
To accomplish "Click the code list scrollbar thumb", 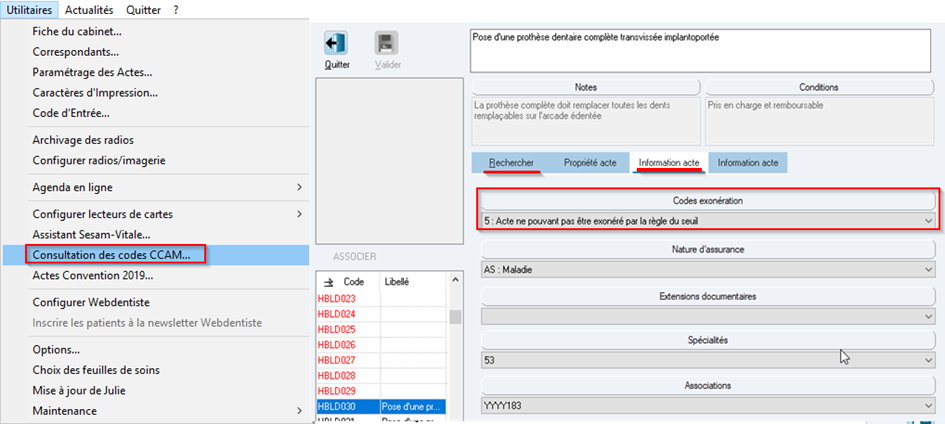I will tap(456, 317).
